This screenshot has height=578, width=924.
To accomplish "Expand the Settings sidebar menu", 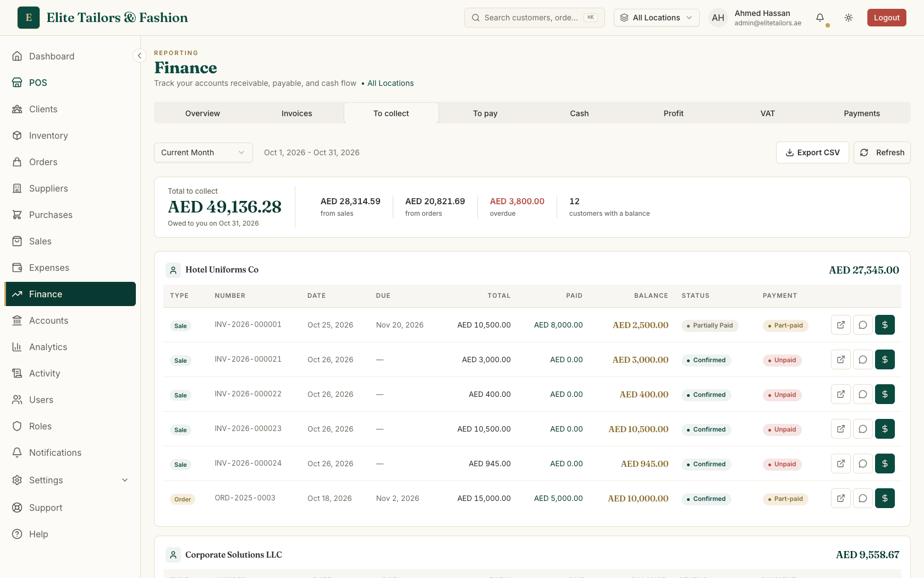I will (x=70, y=480).
